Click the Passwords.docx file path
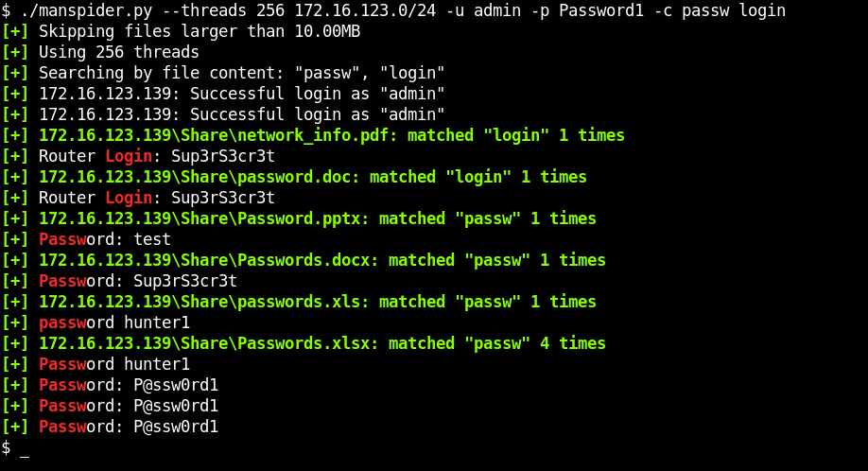Viewport: 868px width, 471px height. tap(208, 260)
